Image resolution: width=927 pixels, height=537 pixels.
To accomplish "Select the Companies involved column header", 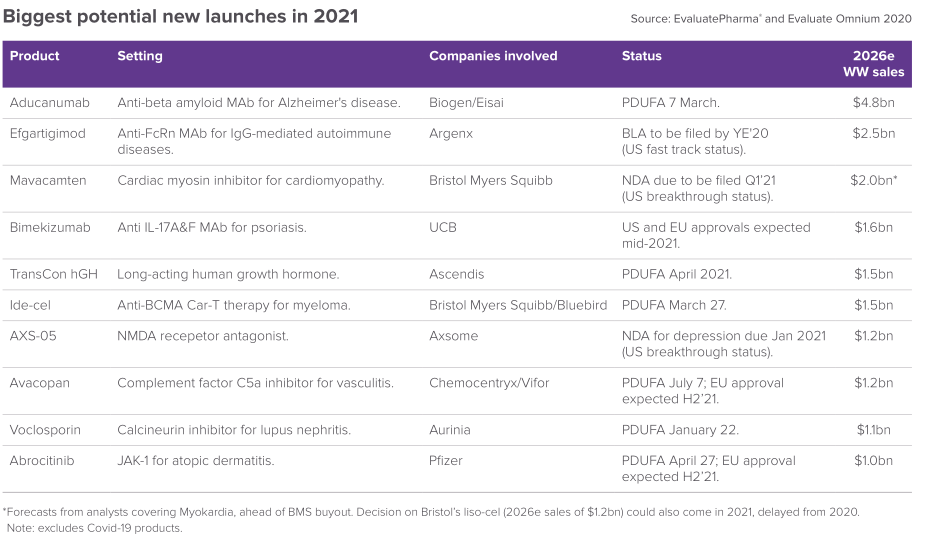I will (x=493, y=56).
